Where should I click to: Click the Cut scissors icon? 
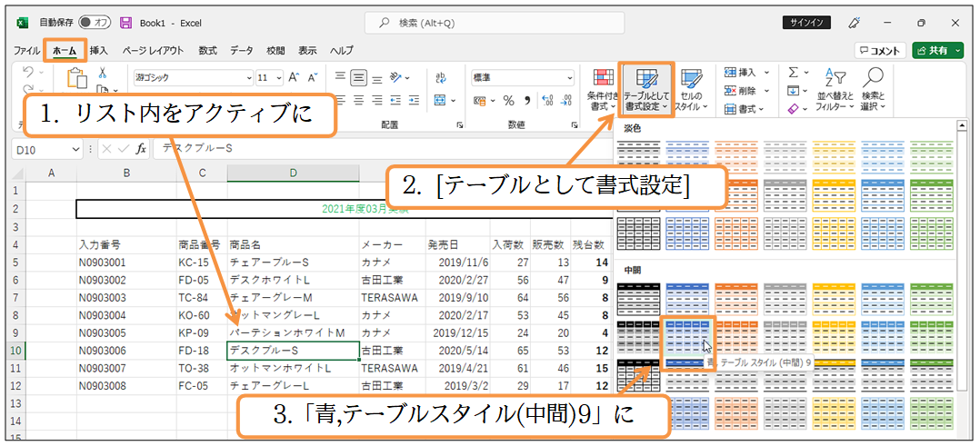pyautogui.click(x=103, y=73)
